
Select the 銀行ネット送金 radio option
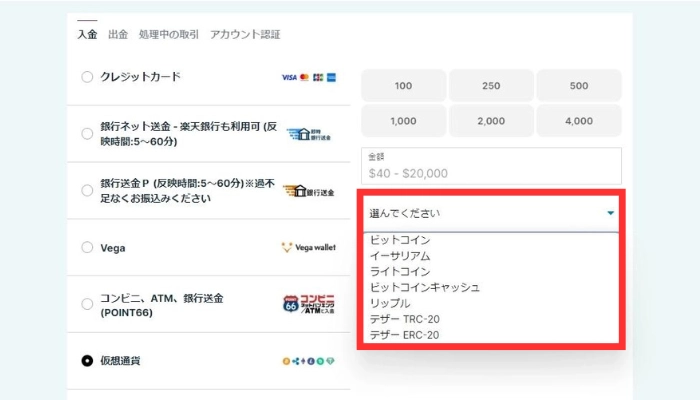(x=87, y=133)
